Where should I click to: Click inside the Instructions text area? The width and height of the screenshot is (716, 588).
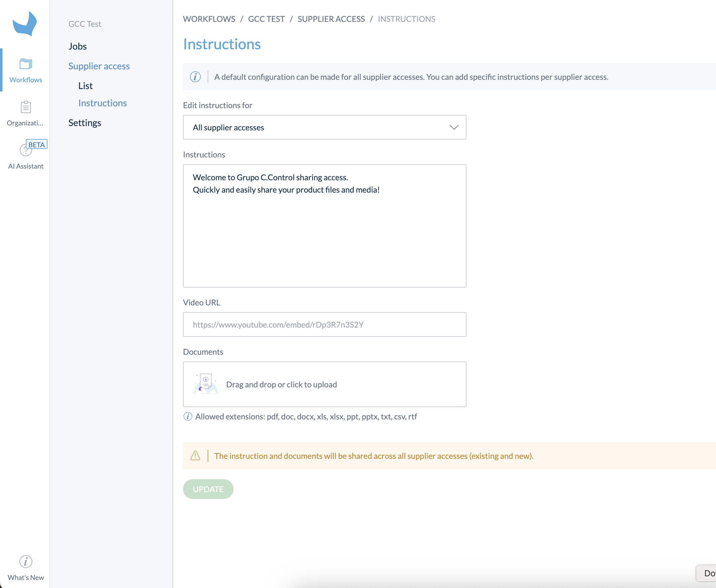325,226
